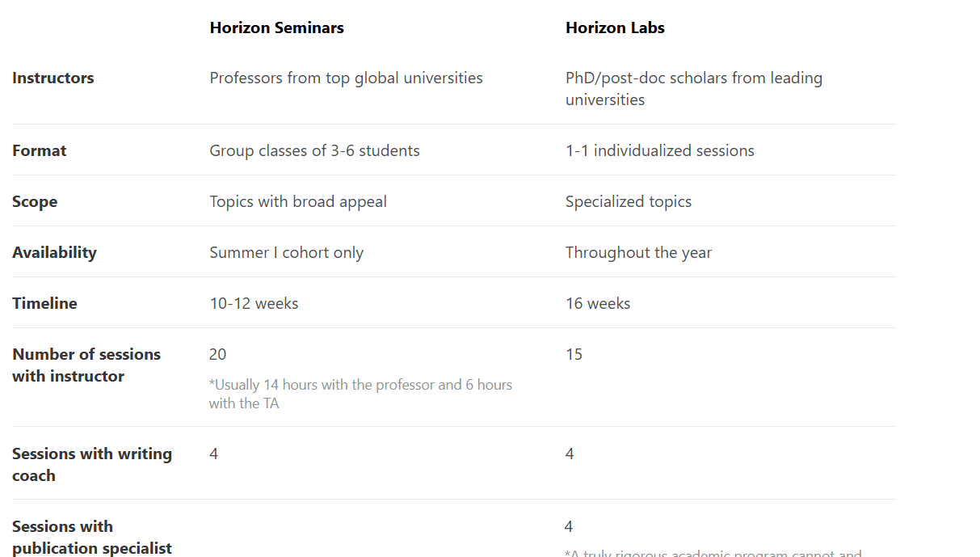This screenshot has width=980, height=557.
Task: Click the Horizon Seminars column header
Action: pos(276,27)
